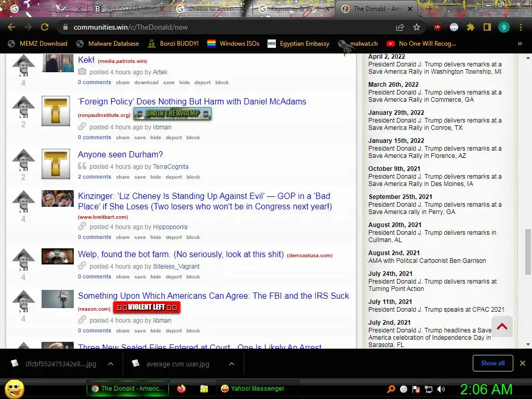This screenshot has height=399, width=532.
Task: Upvote the 'Welp, found the bot farm' post
Action: (23, 260)
